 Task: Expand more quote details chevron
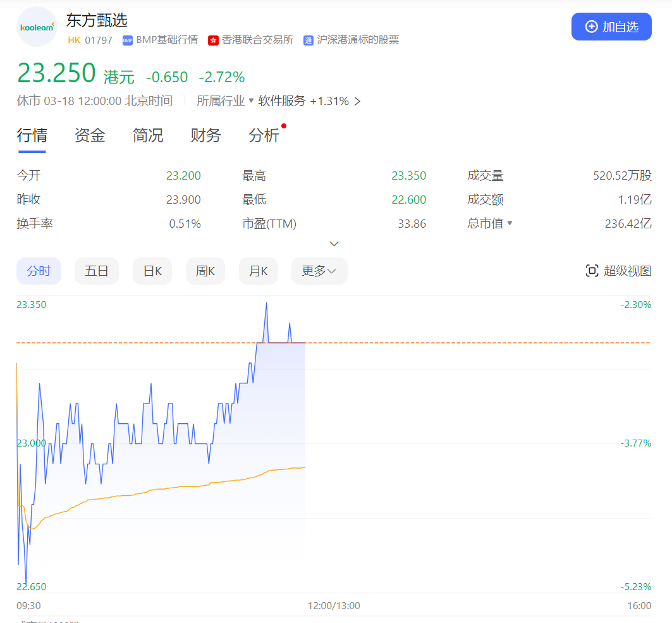pos(334,244)
